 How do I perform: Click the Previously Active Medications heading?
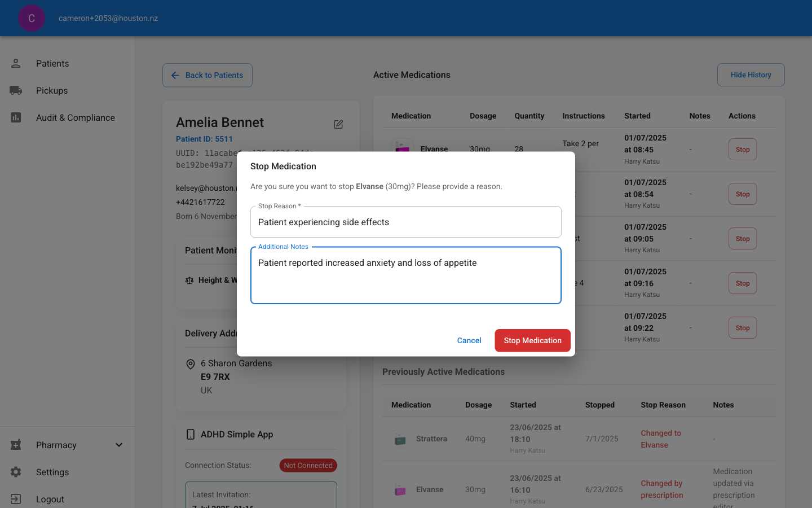pyautogui.click(x=443, y=371)
